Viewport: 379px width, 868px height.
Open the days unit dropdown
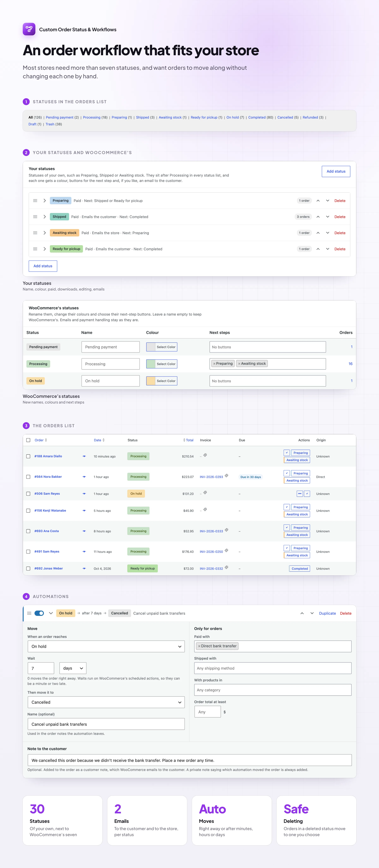[73, 668]
